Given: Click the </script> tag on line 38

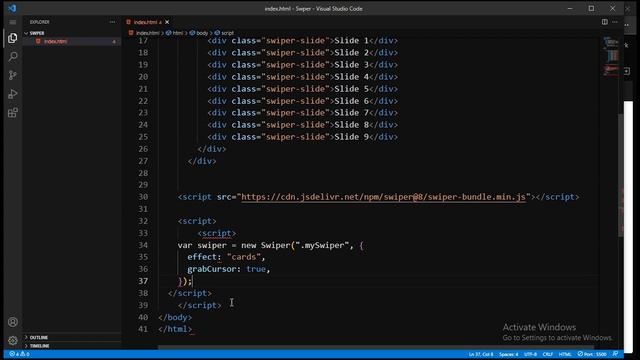Looking at the screenshot, I should (x=190, y=293).
